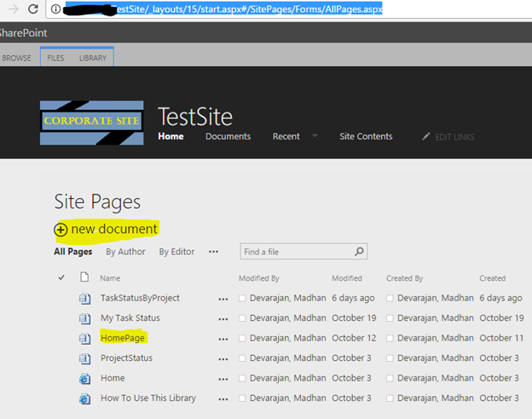
Task: Toggle Created By presence box in Home row
Action: 390,378
